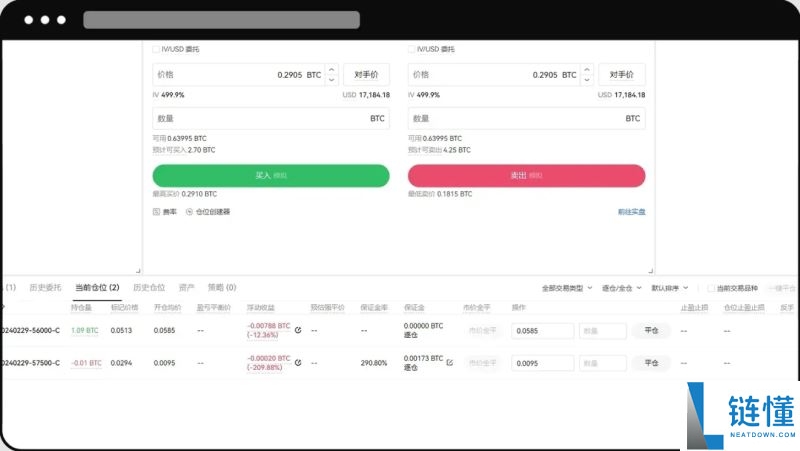Viewport: 800px width, 451px height.
Task: Click the 最高买价 0.2910 BTC text
Action: point(185,194)
